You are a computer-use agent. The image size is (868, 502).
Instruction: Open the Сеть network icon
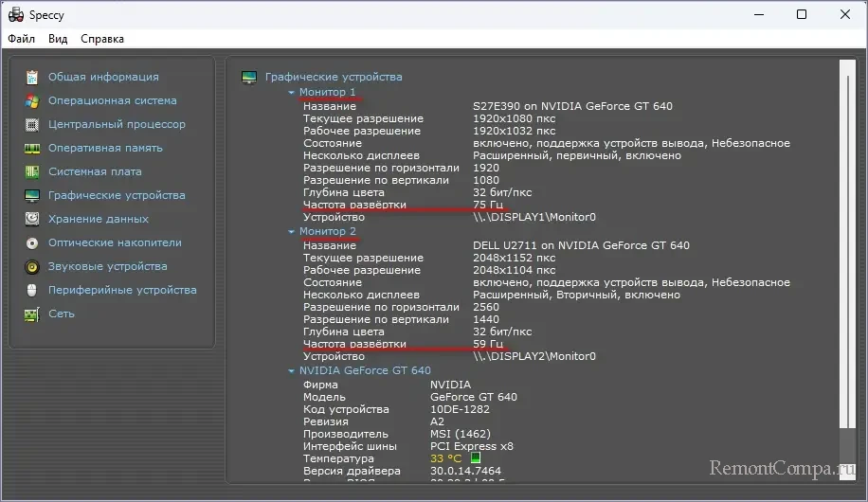(32, 314)
